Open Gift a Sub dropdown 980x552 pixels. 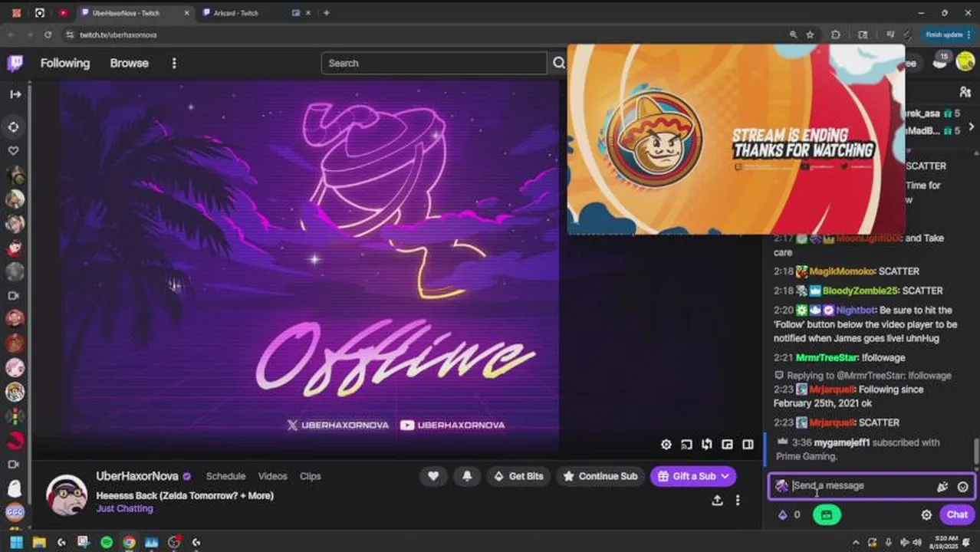[693, 476]
